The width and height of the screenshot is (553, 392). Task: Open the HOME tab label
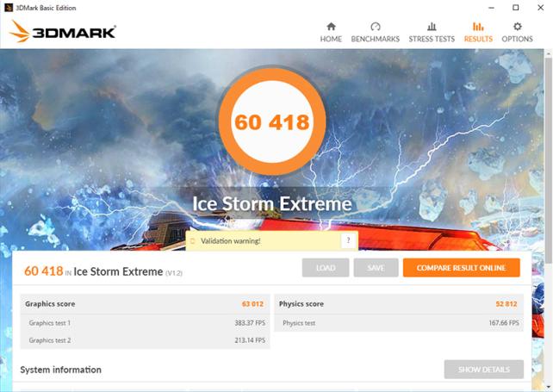click(x=331, y=39)
